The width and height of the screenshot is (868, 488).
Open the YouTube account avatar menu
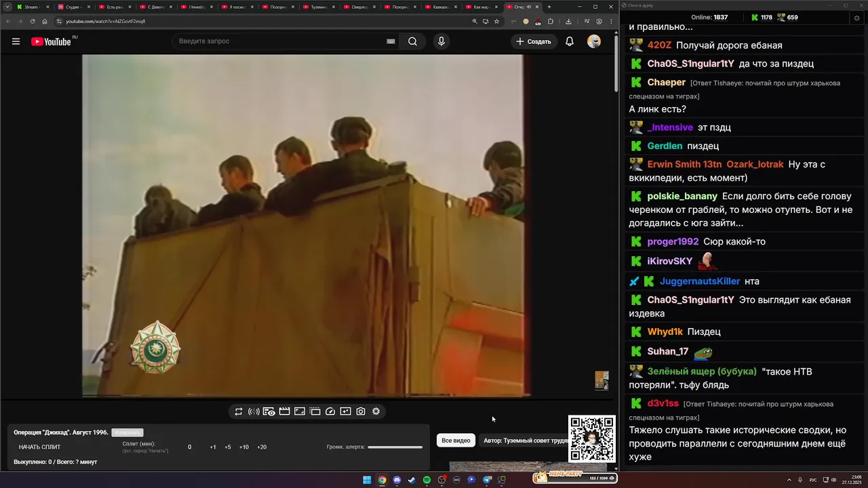tap(594, 41)
